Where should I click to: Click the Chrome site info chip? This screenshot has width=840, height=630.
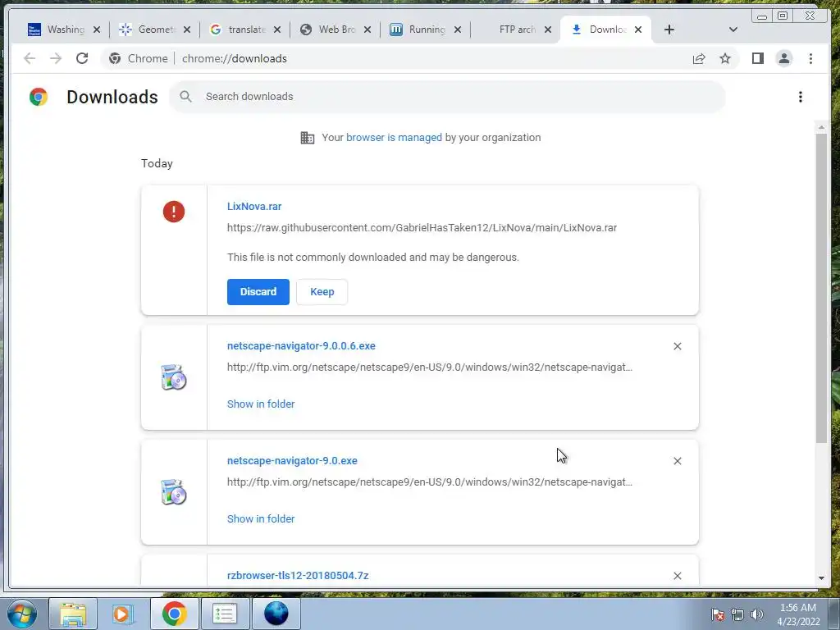point(138,58)
